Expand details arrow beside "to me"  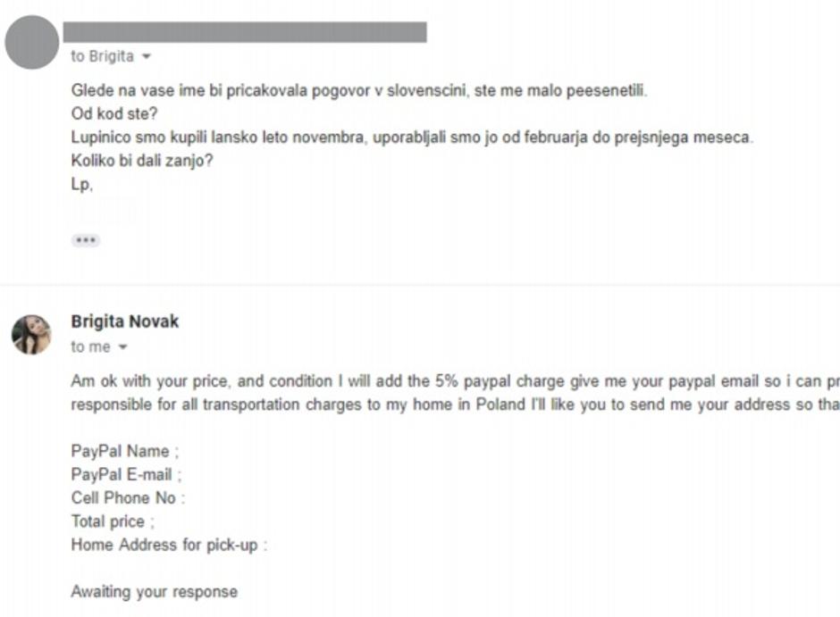[123, 347]
